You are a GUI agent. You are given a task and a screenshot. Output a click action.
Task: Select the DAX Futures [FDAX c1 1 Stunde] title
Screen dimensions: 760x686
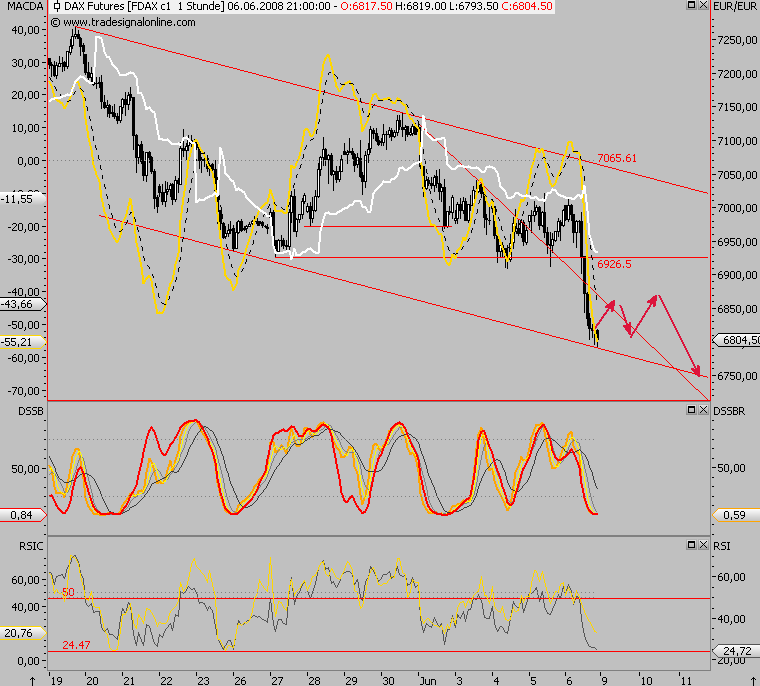(144, 6)
